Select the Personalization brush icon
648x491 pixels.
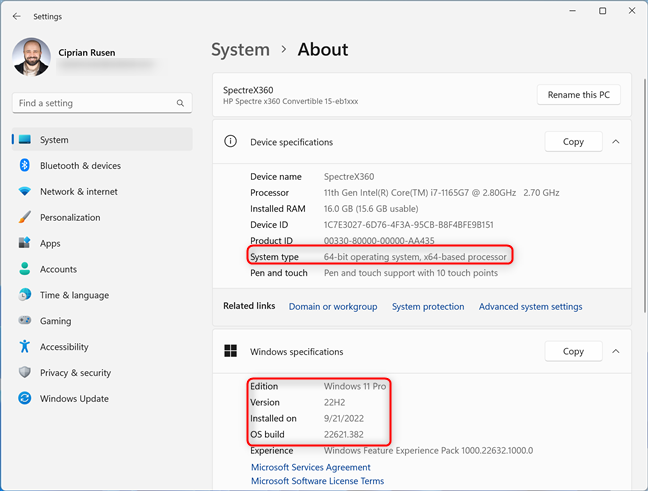click(x=25, y=217)
